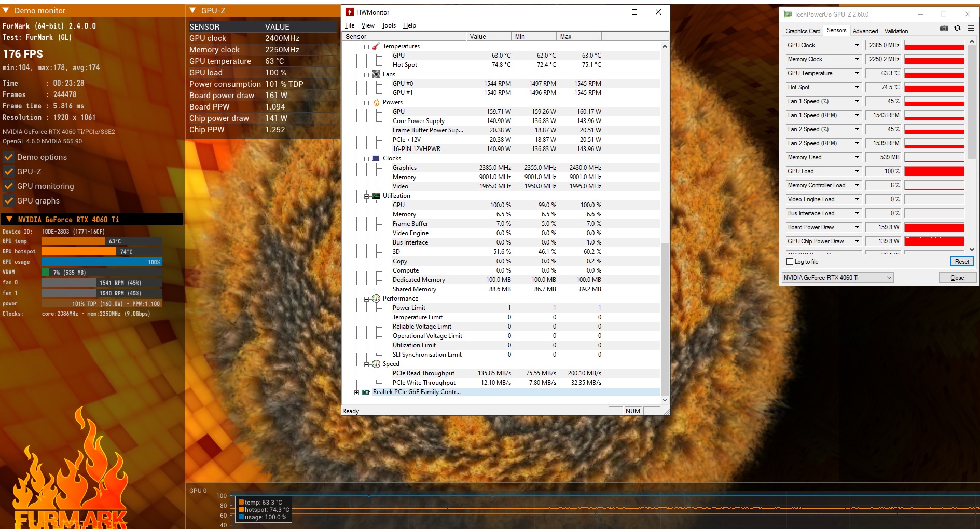Click the Value column header in HWMonitor
The width and height of the screenshot is (980, 529).
[488, 36]
